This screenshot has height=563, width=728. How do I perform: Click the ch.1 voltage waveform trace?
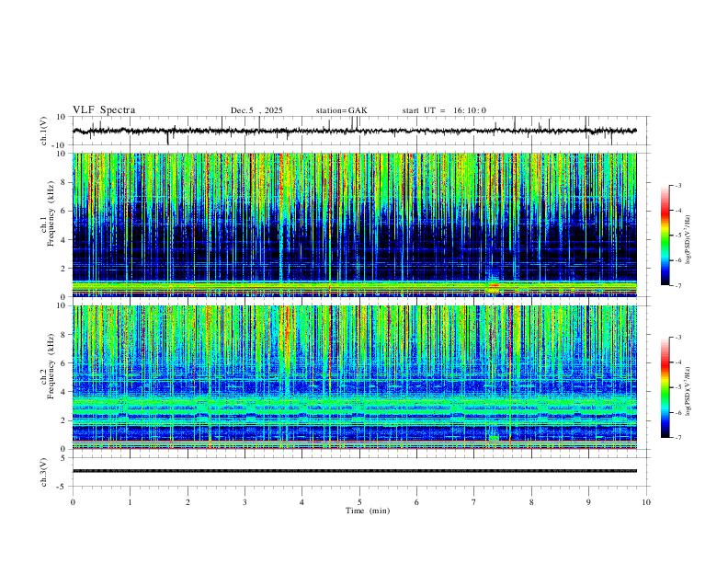click(x=354, y=131)
